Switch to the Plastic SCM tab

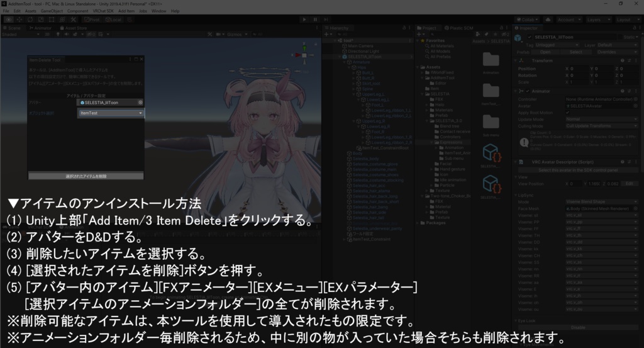[458, 28]
